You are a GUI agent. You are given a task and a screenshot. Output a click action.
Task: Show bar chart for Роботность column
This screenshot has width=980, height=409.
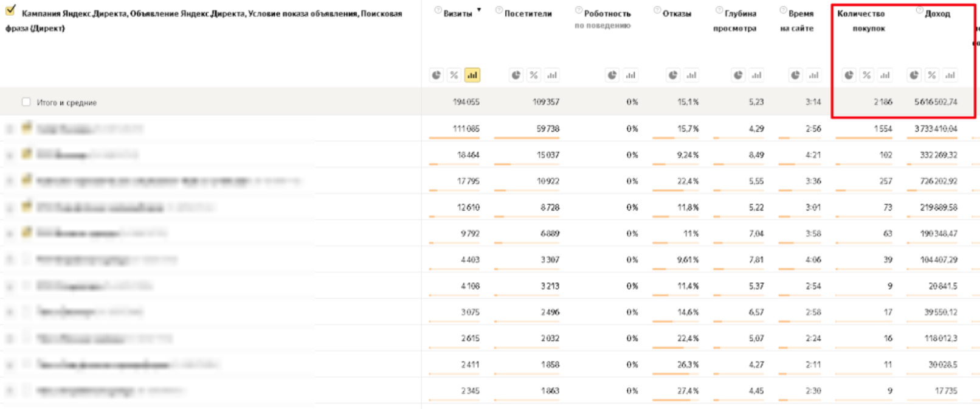point(630,75)
